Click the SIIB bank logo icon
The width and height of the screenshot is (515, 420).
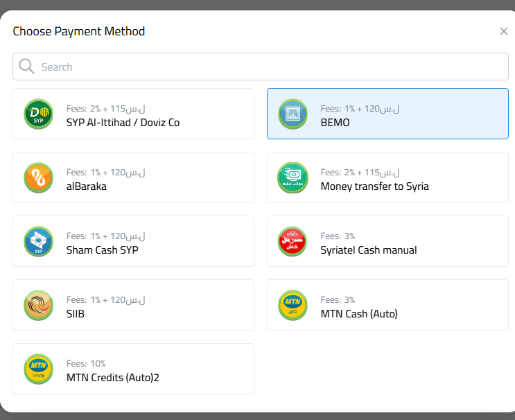pos(38,305)
